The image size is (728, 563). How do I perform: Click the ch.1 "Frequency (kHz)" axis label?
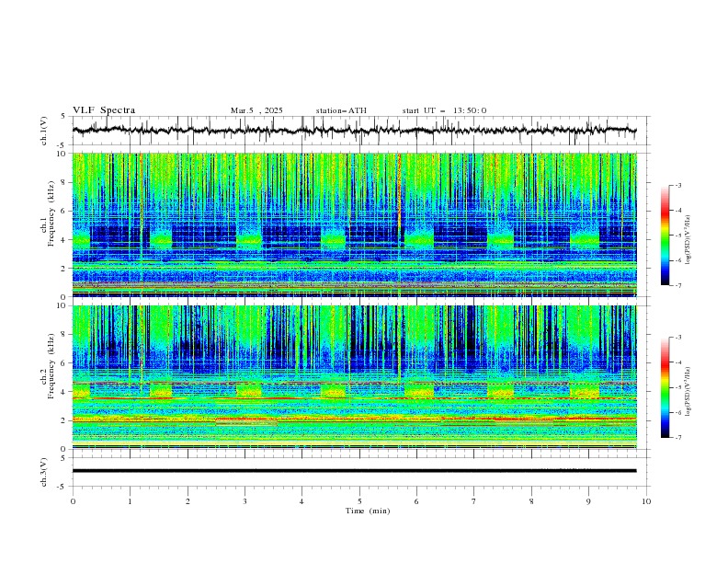51,213
